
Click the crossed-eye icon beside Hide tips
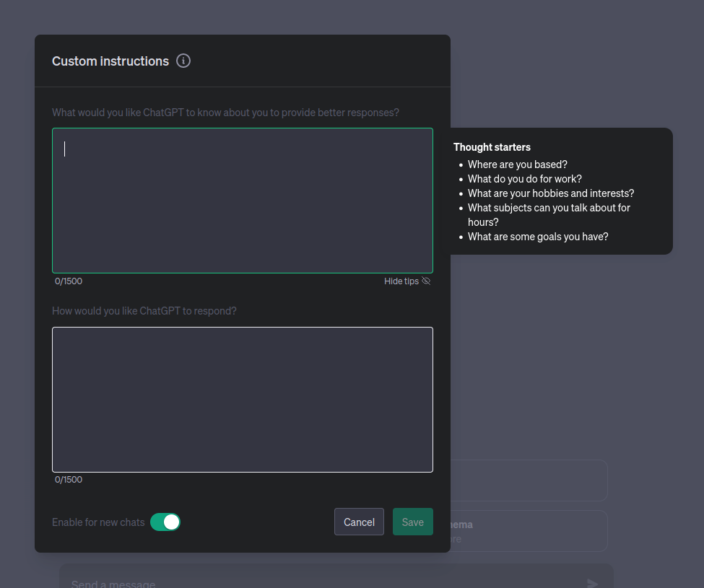[426, 281]
